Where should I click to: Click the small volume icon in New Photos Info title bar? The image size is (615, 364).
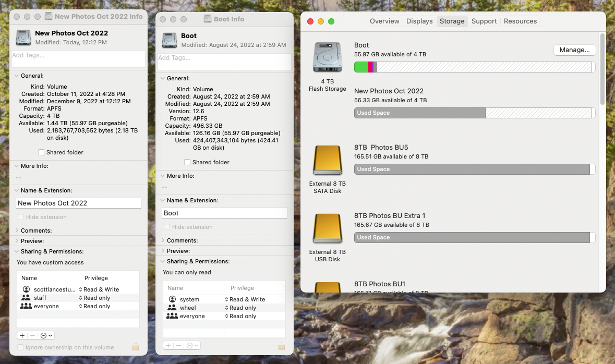(x=49, y=16)
